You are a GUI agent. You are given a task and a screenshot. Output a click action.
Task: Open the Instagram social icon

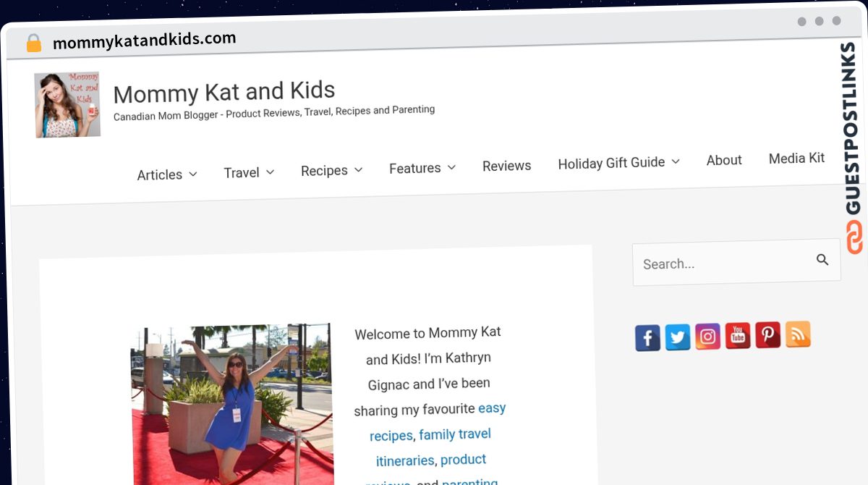[x=708, y=337]
